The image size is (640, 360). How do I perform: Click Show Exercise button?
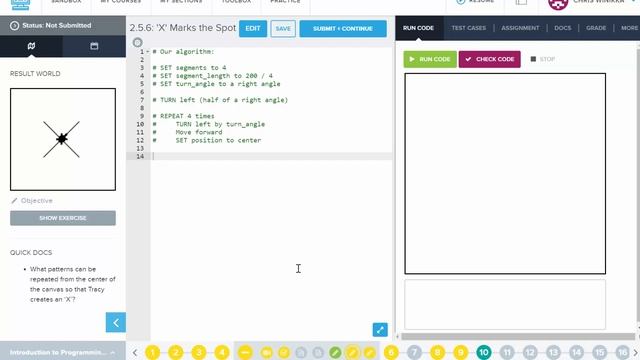pos(63,218)
